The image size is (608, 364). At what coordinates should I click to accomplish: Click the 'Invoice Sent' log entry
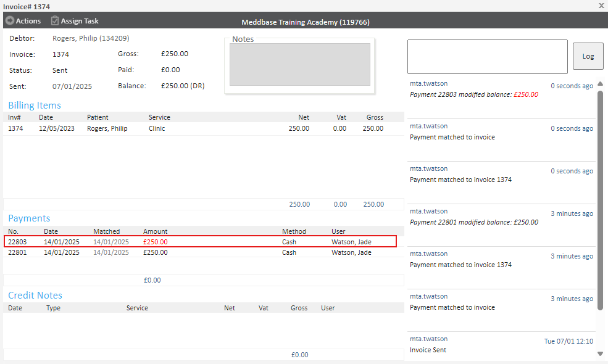coord(428,350)
